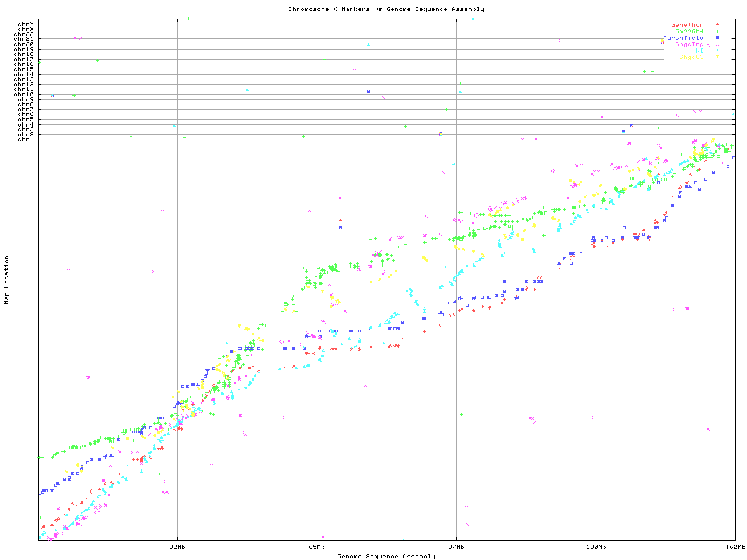Screen dimensions: 747x560
Task: Click the yellow star ShgcG3 legend marker
Action: coord(717,57)
